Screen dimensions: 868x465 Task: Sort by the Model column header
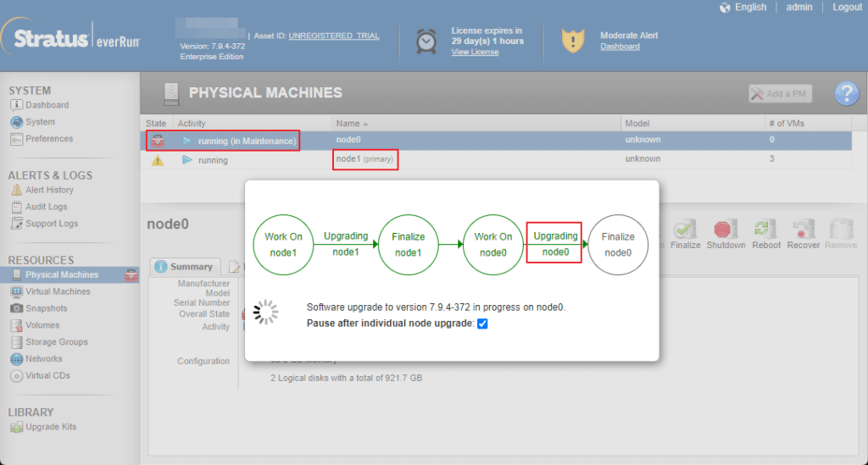click(637, 124)
